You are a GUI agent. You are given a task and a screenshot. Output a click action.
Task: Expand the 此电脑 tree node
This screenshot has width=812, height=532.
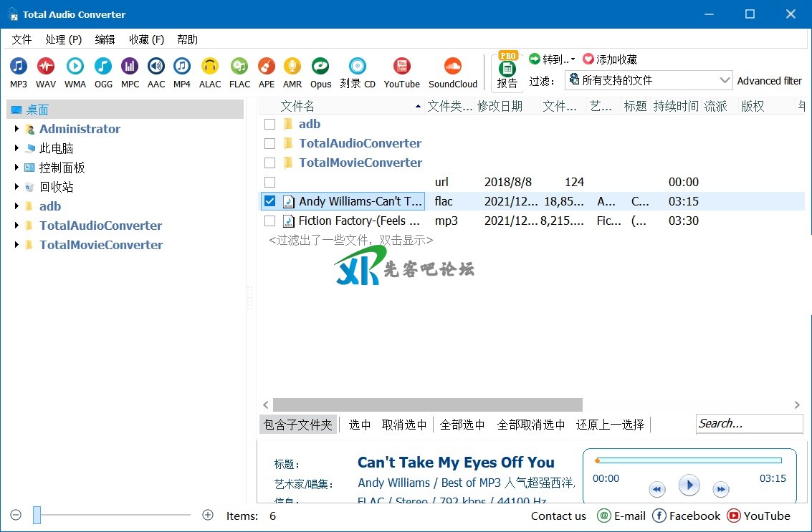coord(16,148)
